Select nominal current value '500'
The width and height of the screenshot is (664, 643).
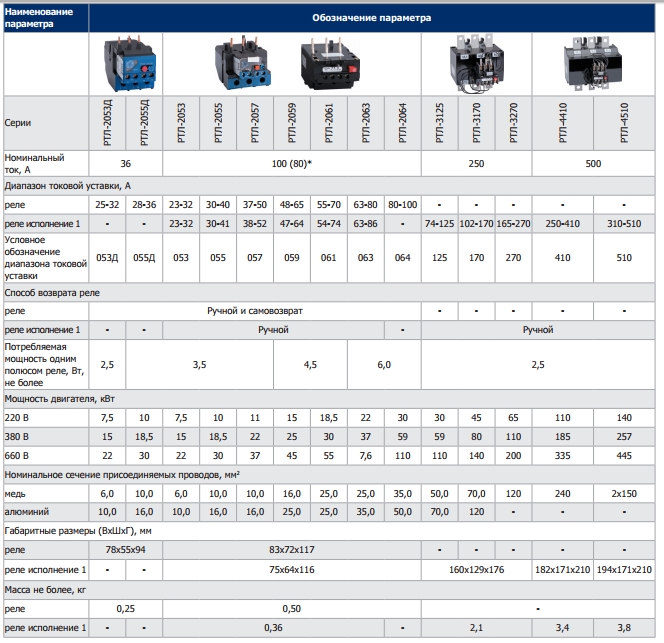pos(593,164)
